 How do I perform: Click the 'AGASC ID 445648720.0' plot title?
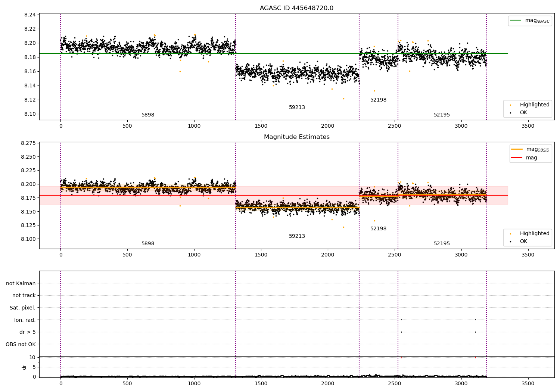(x=296, y=8)
